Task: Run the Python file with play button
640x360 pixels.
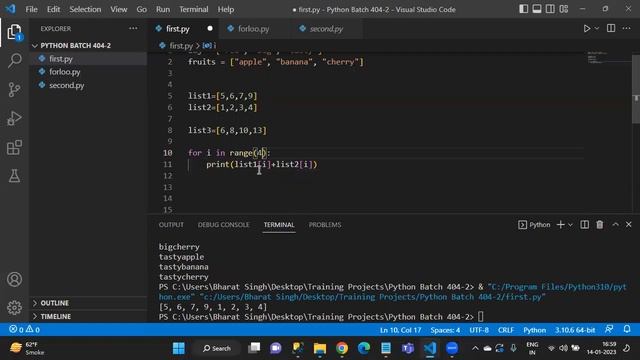Action: [587, 29]
